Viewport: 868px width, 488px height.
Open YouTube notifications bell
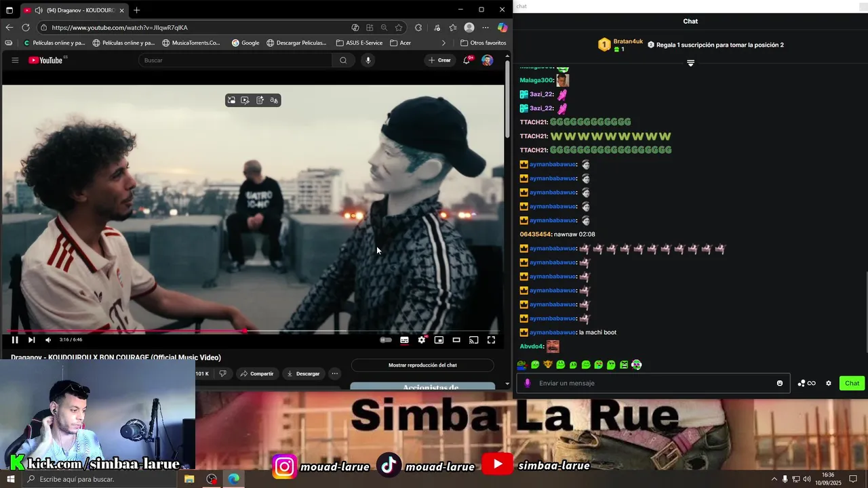[x=467, y=60]
